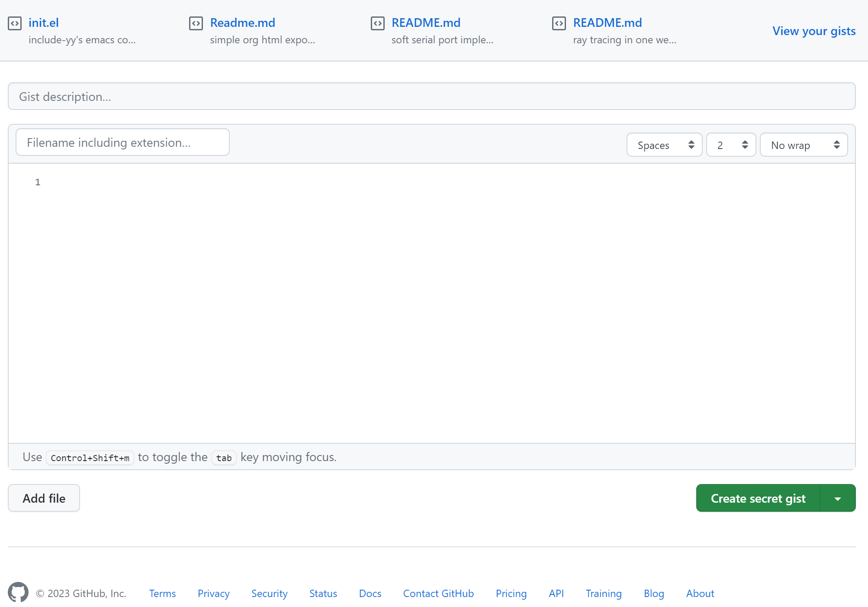
Task: Go to the Security footer link
Action: (x=269, y=594)
